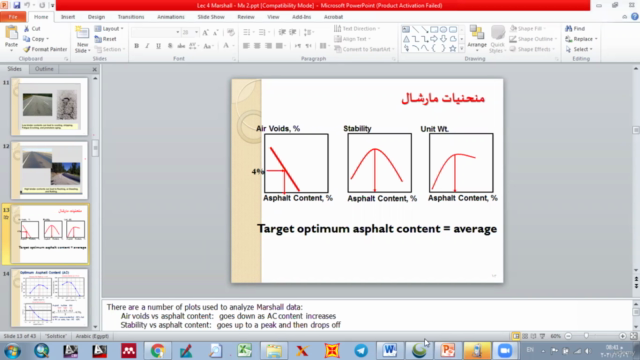Open Shape Outline options

point(533,39)
